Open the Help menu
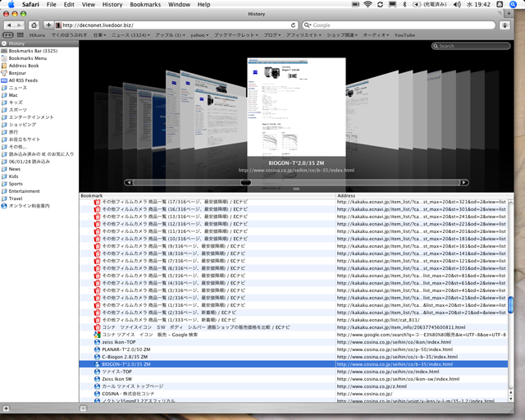525x420 pixels. click(x=203, y=4)
